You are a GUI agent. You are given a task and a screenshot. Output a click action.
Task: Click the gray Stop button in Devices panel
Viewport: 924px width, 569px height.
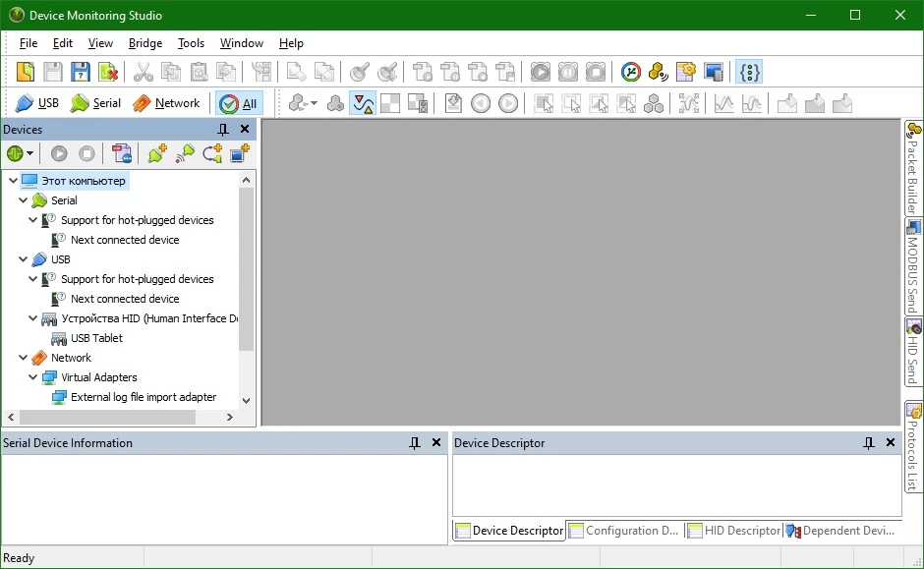point(87,153)
